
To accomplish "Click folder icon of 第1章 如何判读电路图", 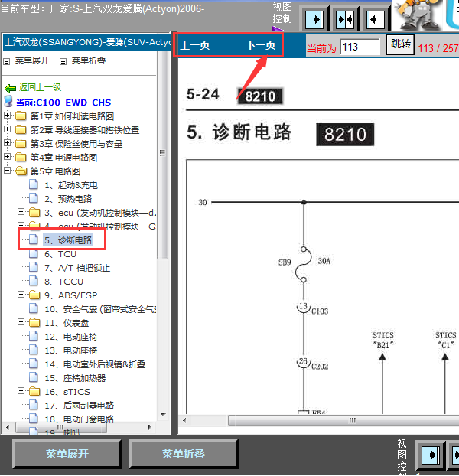I will [x=21, y=116].
